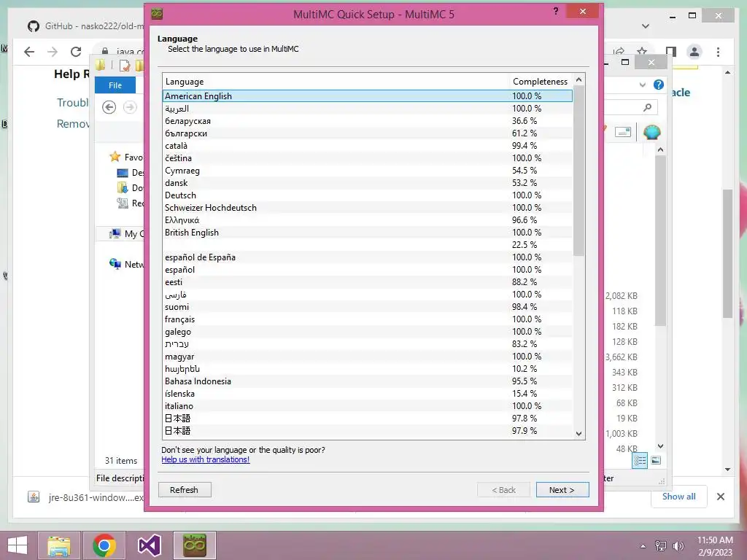The width and height of the screenshot is (747, 560).
Task: Select español de España language row
Action: pos(368,257)
